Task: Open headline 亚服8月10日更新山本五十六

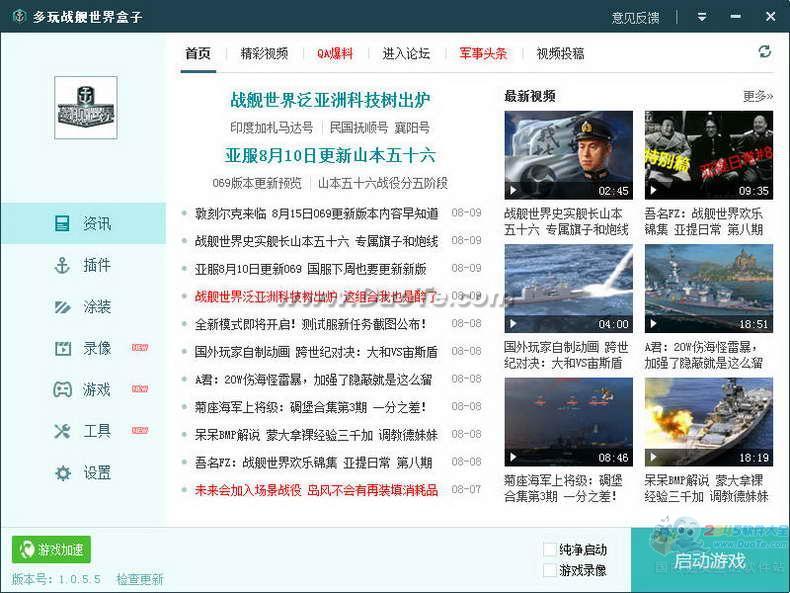Action: coord(330,155)
